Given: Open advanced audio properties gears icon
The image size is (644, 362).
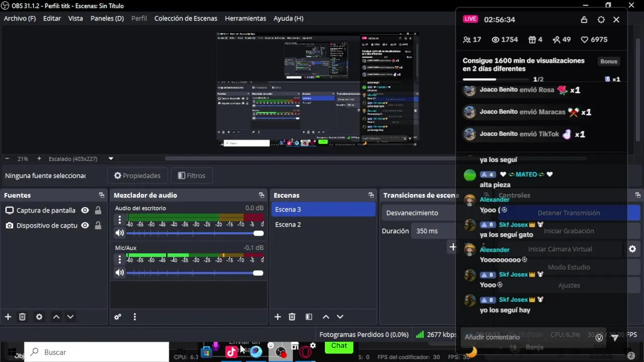Looking at the screenshot, I should [118, 317].
